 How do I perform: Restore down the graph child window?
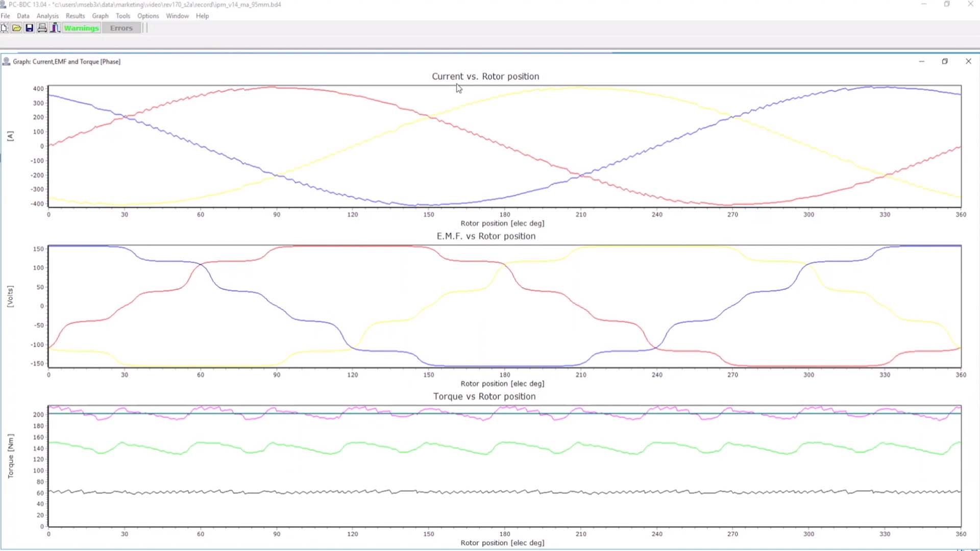pyautogui.click(x=945, y=61)
